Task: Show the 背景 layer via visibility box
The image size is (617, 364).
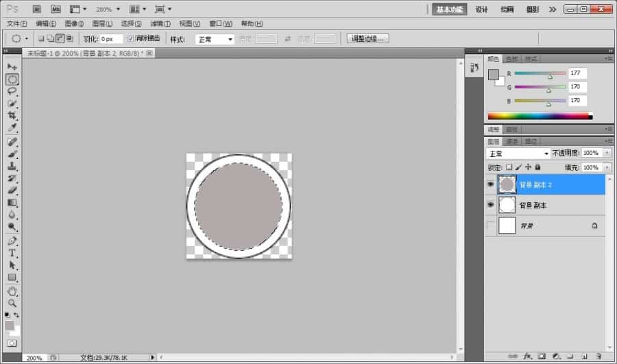Action: pos(490,226)
